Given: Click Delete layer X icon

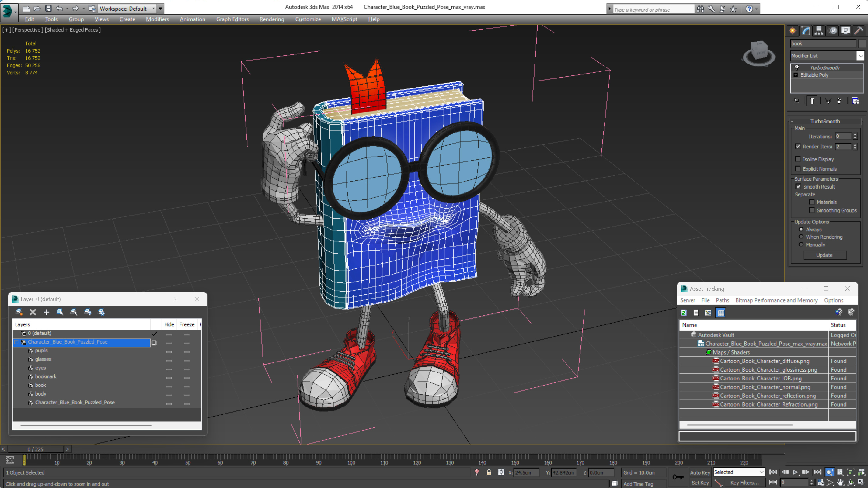Looking at the screenshot, I should tap(33, 312).
